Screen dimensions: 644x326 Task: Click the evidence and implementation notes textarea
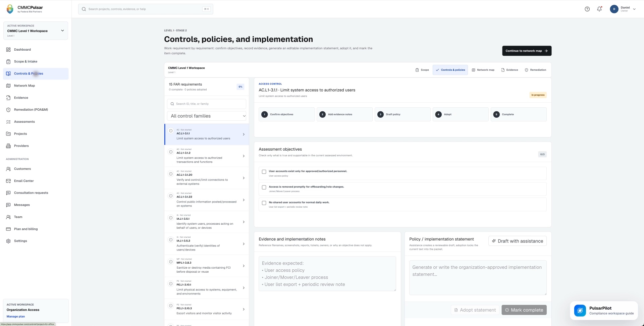click(327, 274)
